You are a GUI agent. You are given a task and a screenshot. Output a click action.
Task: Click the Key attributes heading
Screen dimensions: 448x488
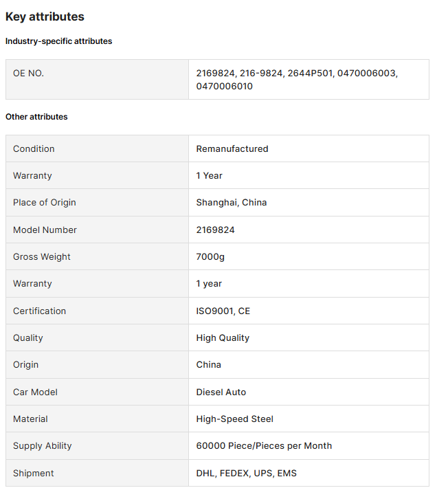pos(45,16)
